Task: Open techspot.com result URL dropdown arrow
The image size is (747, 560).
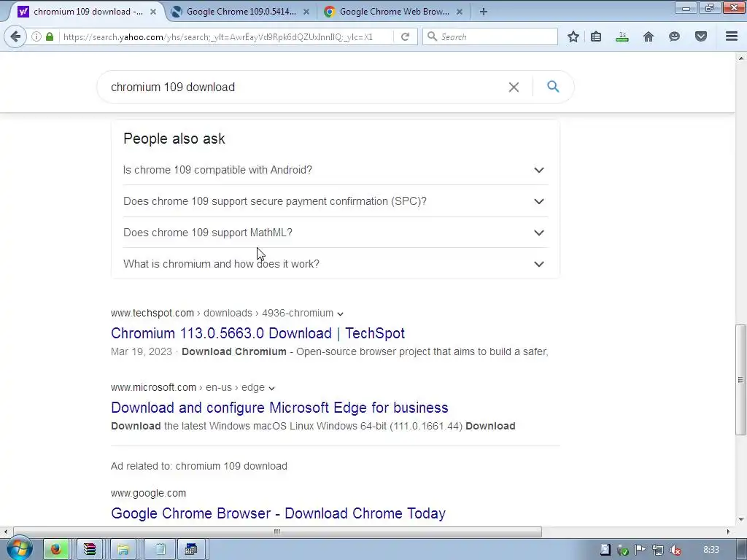Action: coord(340,314)
